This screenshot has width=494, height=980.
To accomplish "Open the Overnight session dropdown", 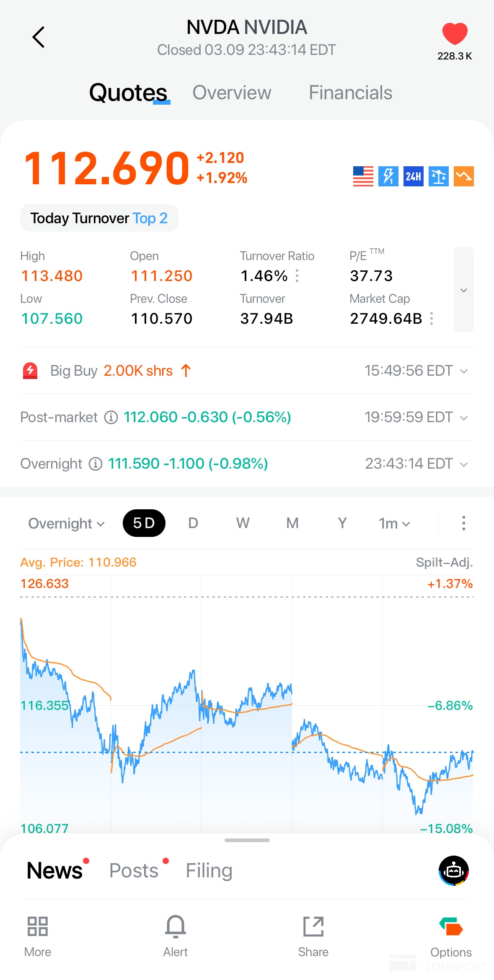I will coord(66,524).
